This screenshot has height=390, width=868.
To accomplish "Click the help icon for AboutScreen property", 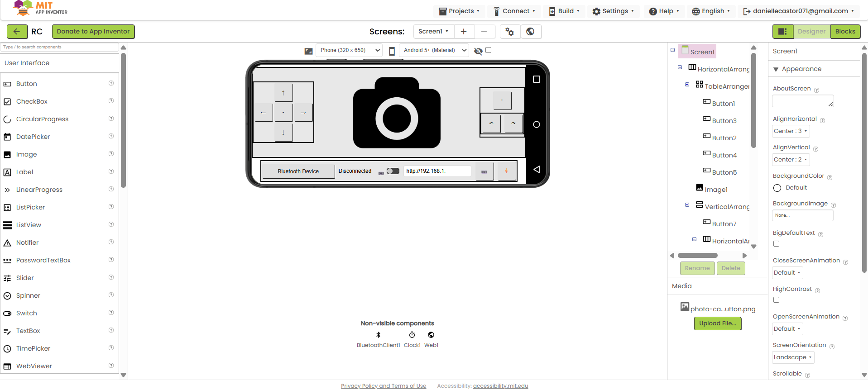I will point(817,90).
